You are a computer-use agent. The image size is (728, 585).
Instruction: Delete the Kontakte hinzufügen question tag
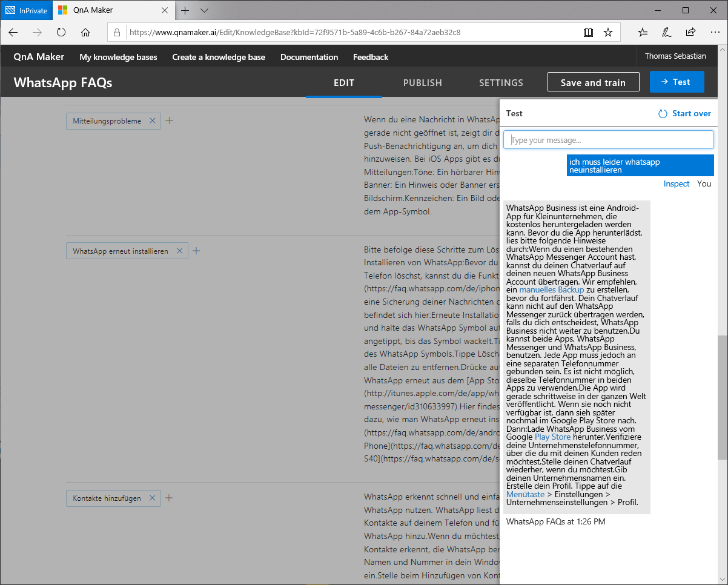tap(152, 498)
